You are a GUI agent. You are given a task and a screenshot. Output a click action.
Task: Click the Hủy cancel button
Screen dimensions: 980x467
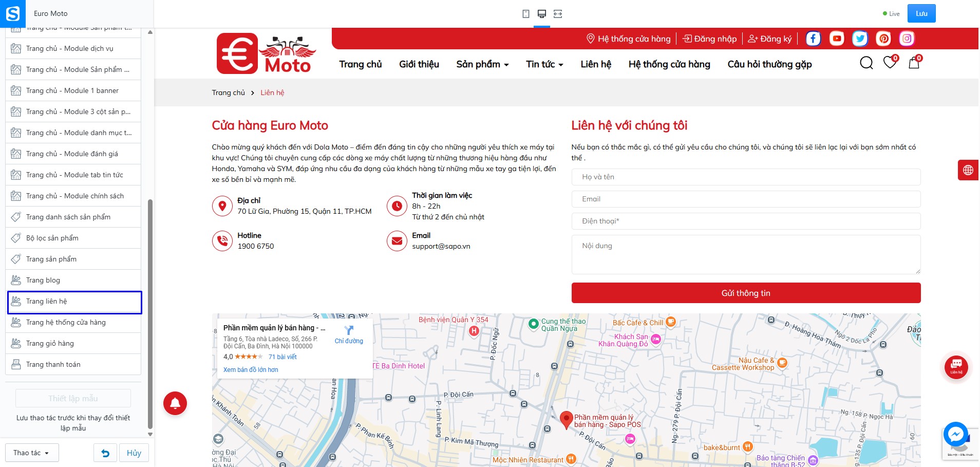click(x=134, y=453)
